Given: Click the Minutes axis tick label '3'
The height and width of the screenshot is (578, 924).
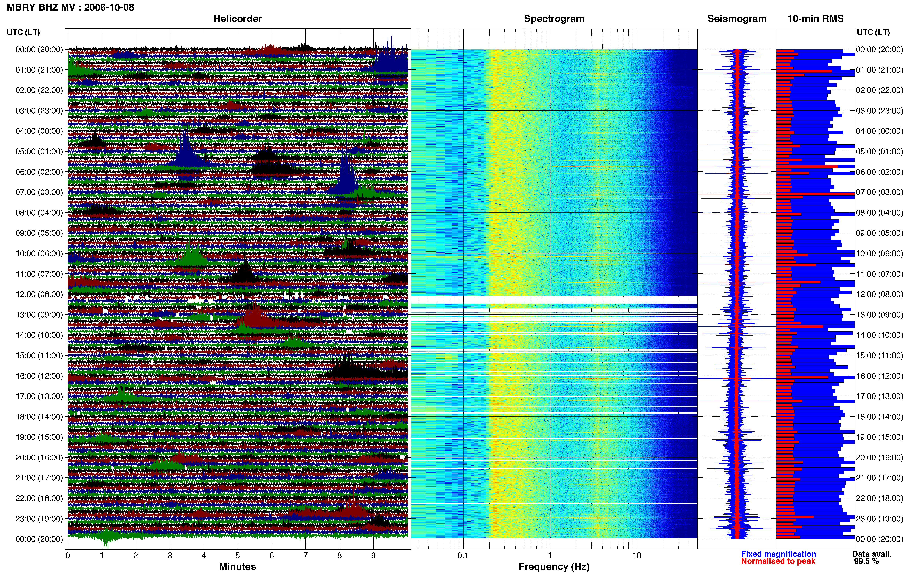Looking at the screenshot, I should [170, 555].
